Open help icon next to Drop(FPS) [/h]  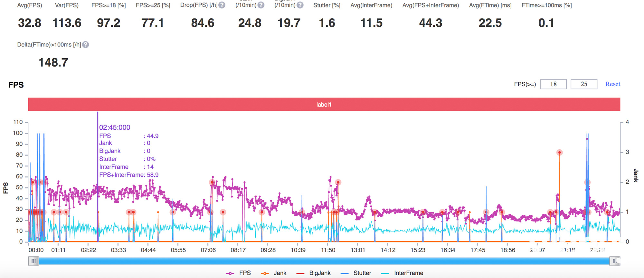pos(222,5)
